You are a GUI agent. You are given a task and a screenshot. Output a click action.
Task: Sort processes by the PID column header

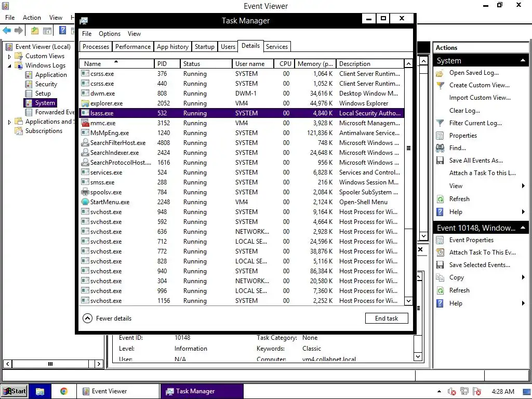tap(167, 64)
